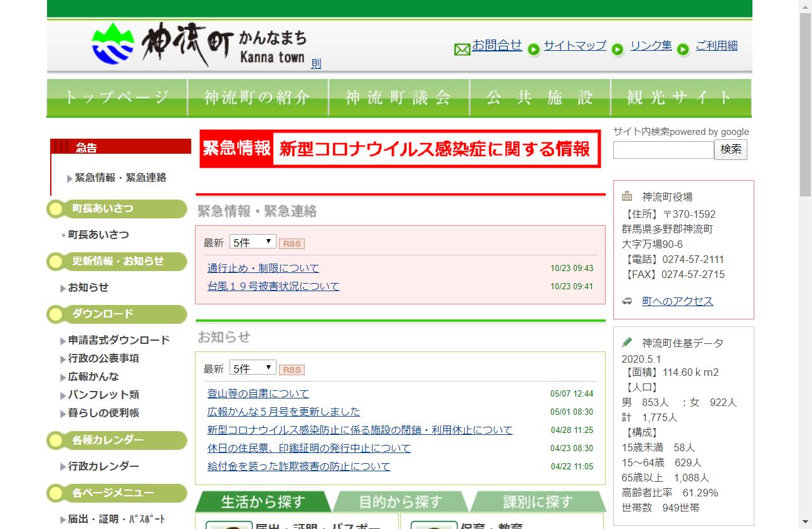Viewport: 812px width, 529px height.
Task: Click the RSS icon in the 緊急情報・緊急連絡 section
Action: point(292,243)
